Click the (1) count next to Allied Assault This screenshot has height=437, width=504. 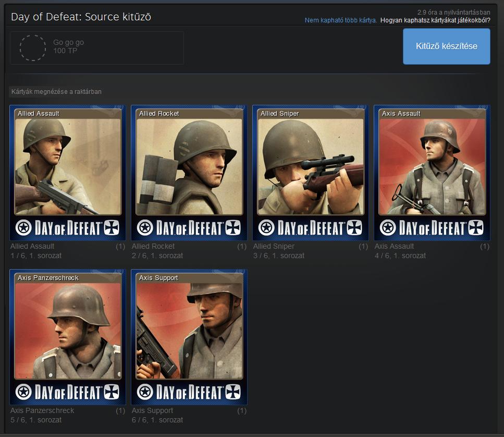pyautogui.click(x=120, y=247)
